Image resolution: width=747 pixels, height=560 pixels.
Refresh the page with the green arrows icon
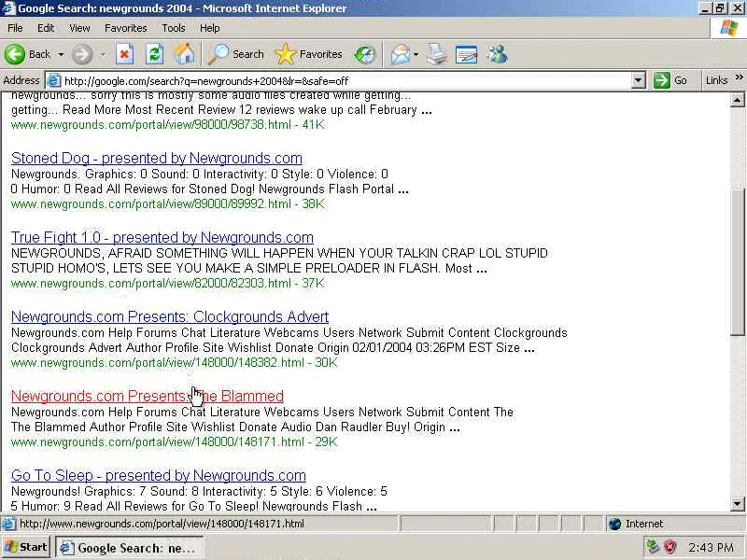point(155,54)
